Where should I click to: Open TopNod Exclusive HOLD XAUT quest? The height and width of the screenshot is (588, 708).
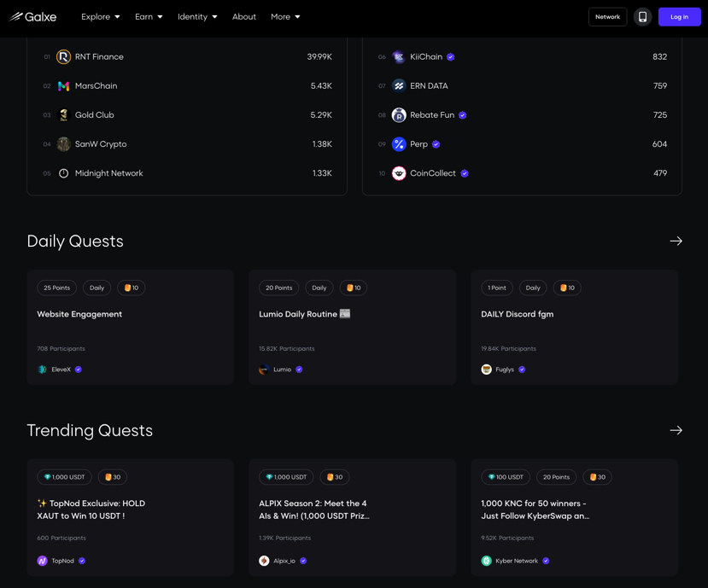coord(130,518)
